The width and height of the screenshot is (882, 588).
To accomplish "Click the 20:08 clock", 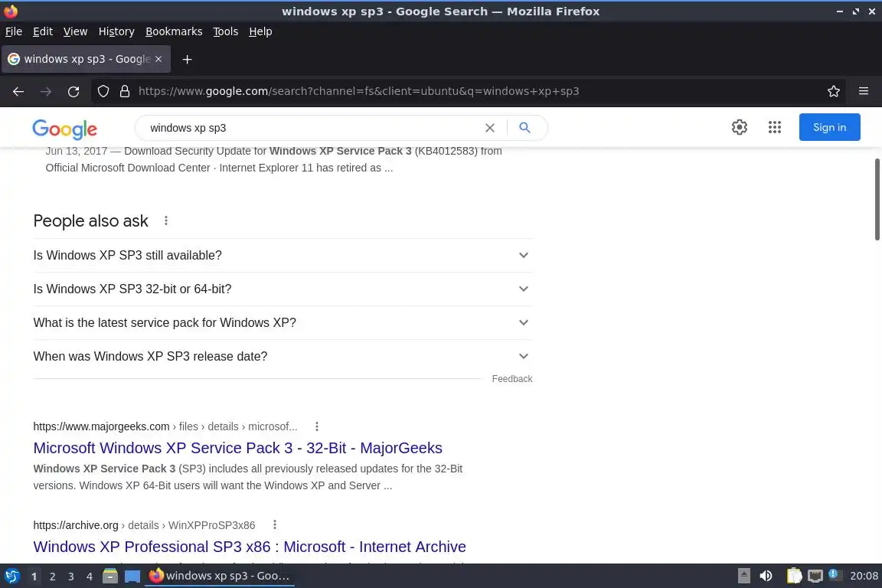I will [x=864, y=576].
